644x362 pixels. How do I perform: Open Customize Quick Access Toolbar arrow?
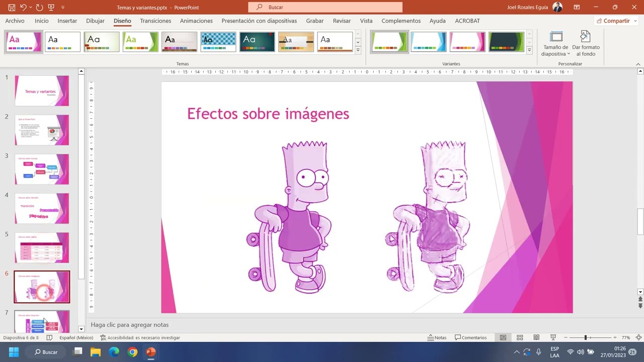[63, 8]
